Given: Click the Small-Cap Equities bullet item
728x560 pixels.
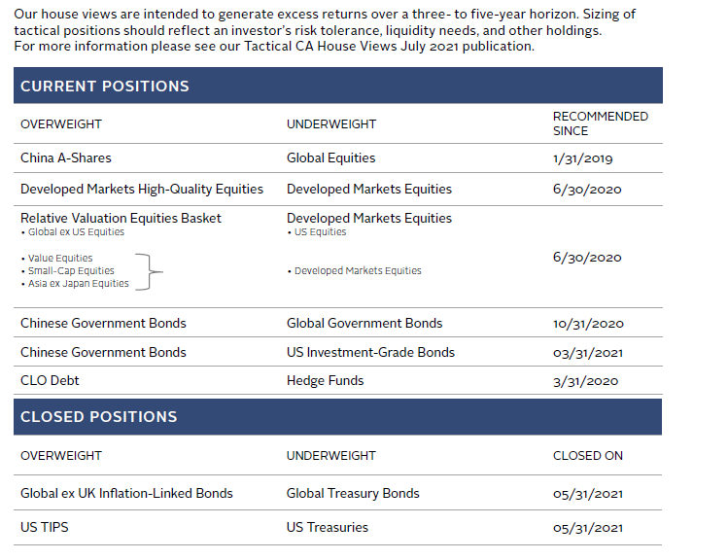Looking at the screenshot, I should pos(71,271).
